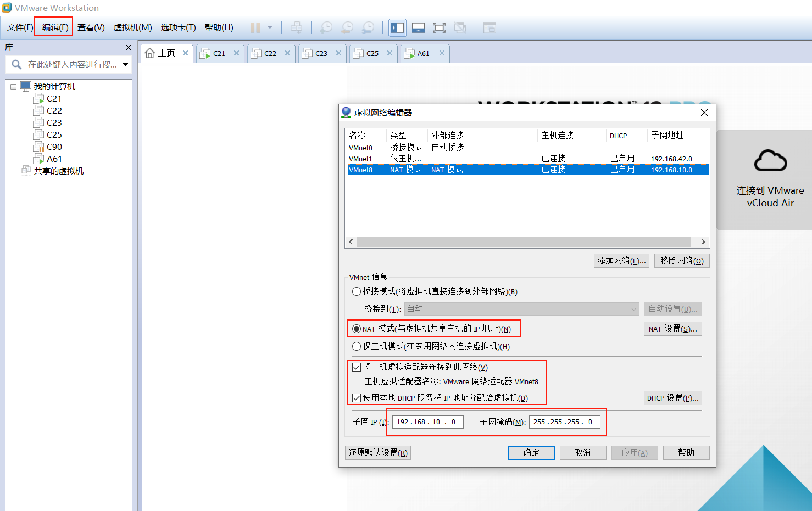Click the suspend/pause VM toolbar icon

[x=255, y=27]
